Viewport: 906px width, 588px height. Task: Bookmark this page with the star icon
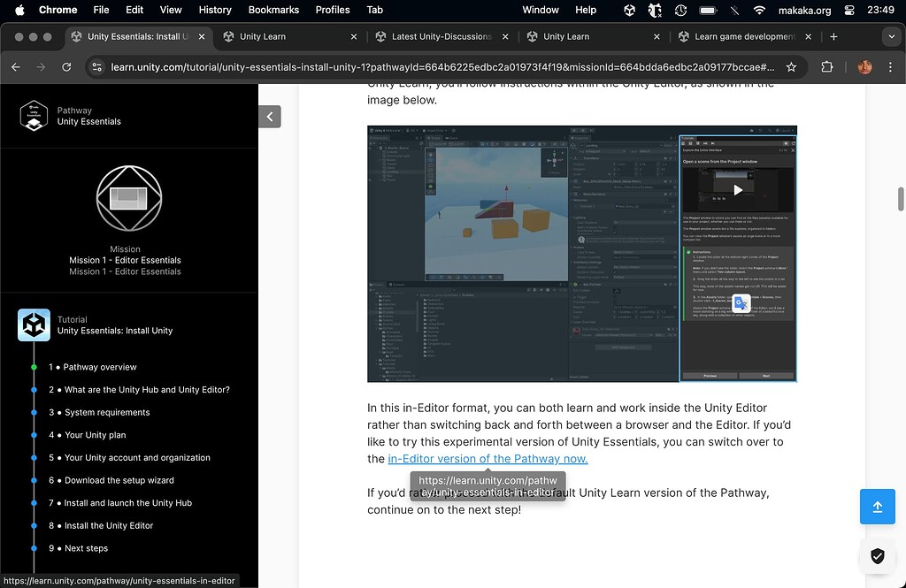pos(792,66)
